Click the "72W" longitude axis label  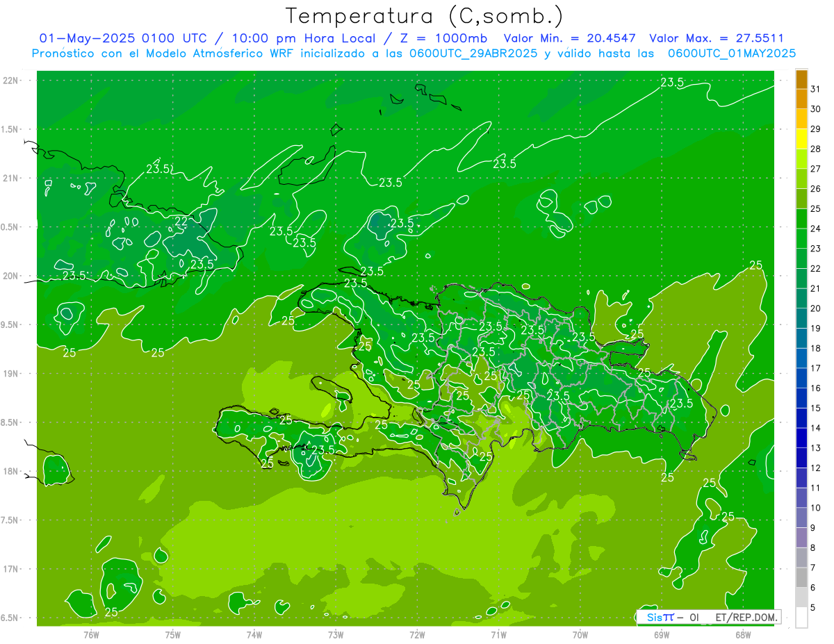pyautogui.click(x=417, y=634)
